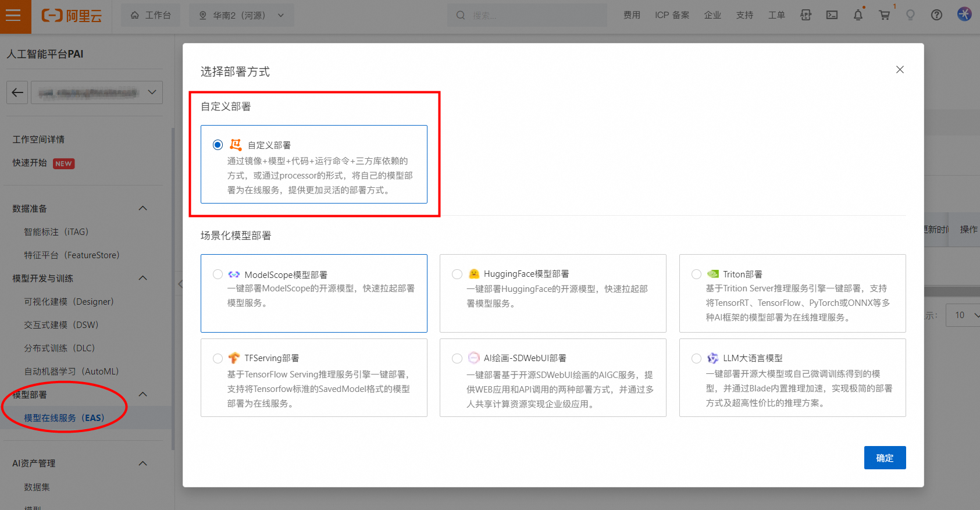980x510 pixels.
Task: Click the 企业 link in header
Action: (x=712, y=15)
